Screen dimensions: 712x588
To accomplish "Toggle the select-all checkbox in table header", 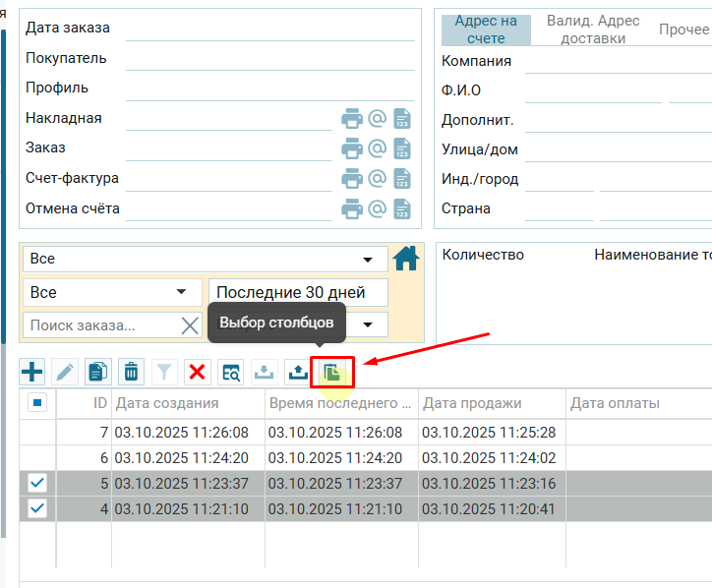I will point(37,403).
